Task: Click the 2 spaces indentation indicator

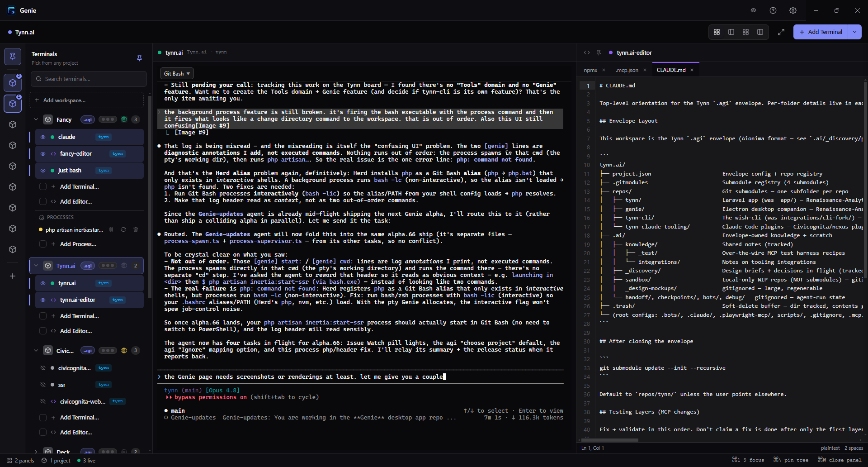Action: [x=854, y=448]
